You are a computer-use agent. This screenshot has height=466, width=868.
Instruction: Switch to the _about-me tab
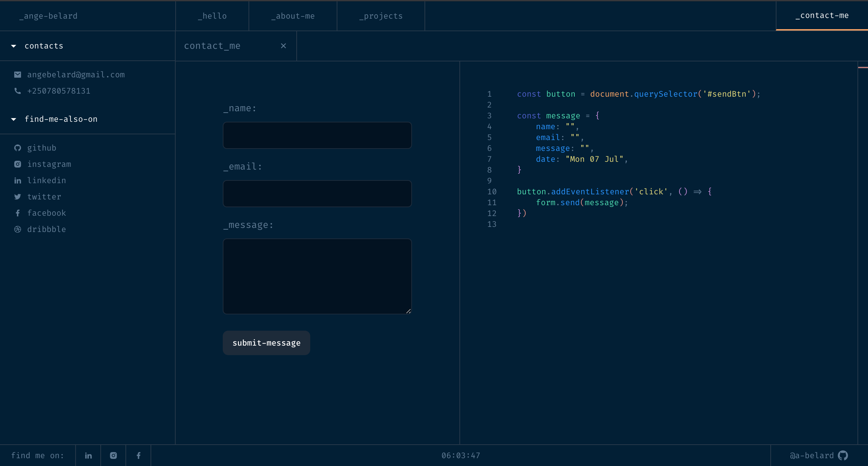[x=293, y=16]
